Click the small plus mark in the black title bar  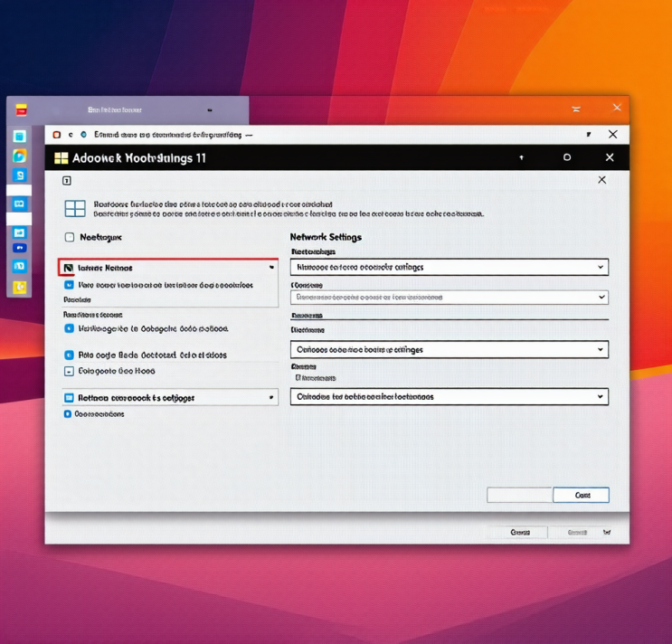[521, 157]
